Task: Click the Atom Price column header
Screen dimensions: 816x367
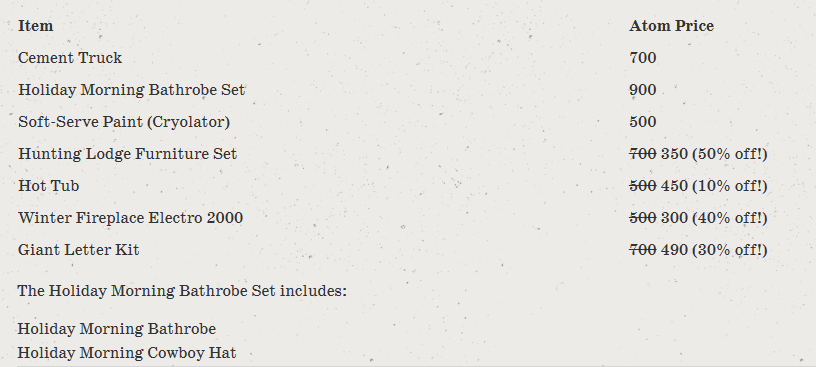Action: pos(671,26)
